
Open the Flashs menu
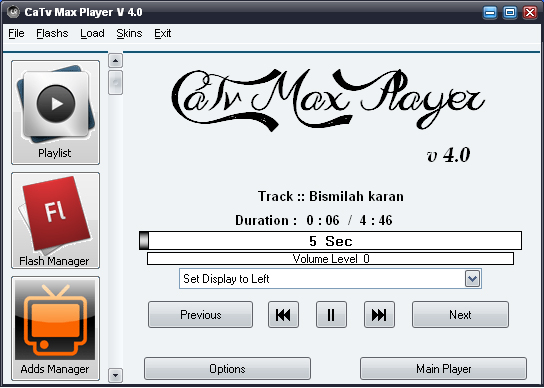point(52,33)
